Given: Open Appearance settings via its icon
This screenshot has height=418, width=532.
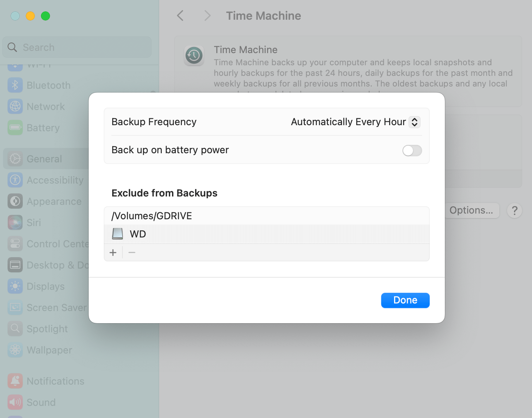Looking at the screenshot, I should (x=15, y=201).
